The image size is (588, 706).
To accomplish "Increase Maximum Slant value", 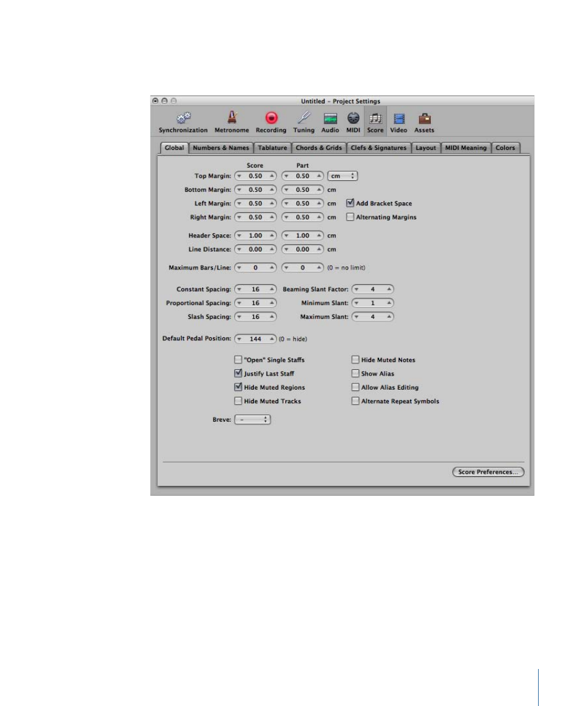I will click(389, 316).
